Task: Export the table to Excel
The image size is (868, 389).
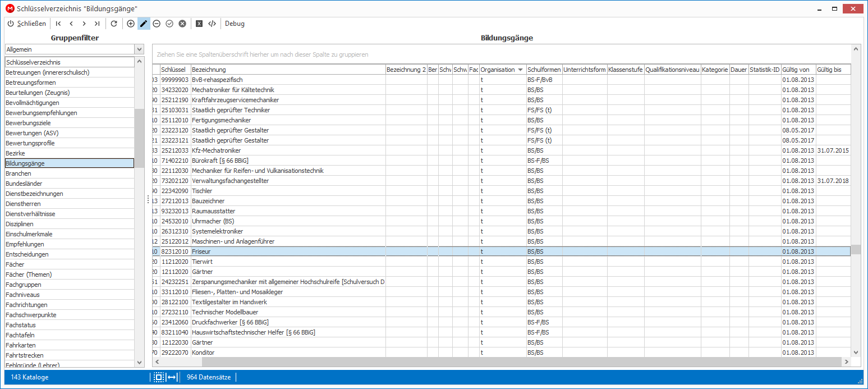Action: pos(199,24)
